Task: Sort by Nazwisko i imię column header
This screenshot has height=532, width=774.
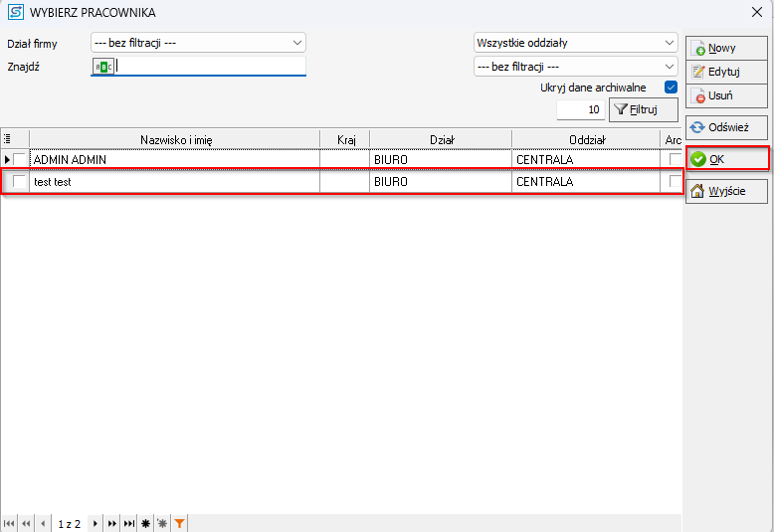Action: point(174,140)
